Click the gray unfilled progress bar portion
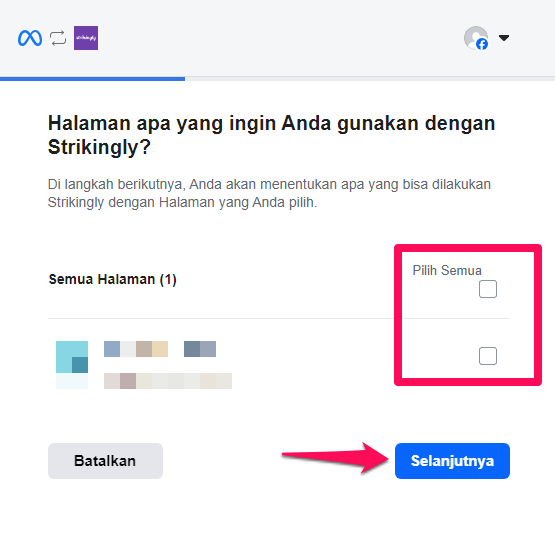 point(370,79)
